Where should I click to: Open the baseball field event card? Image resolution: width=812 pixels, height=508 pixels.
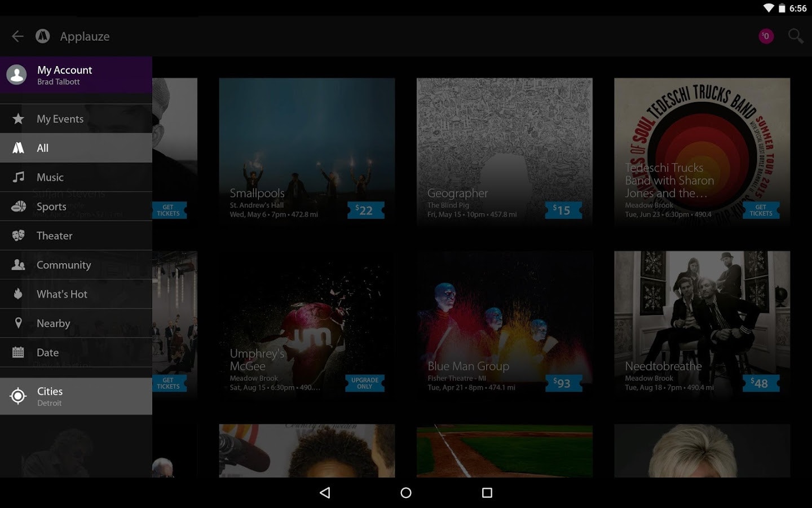(x=505, y=451)
